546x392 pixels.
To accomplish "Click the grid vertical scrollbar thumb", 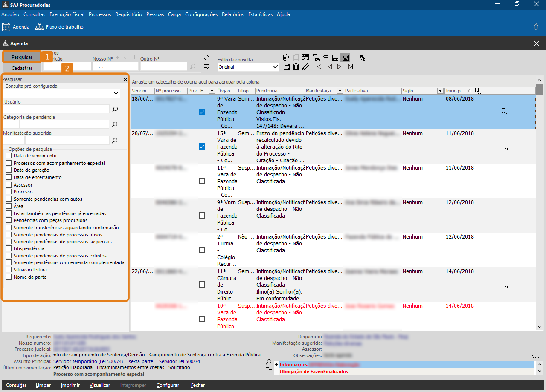I will click(540, 89).
